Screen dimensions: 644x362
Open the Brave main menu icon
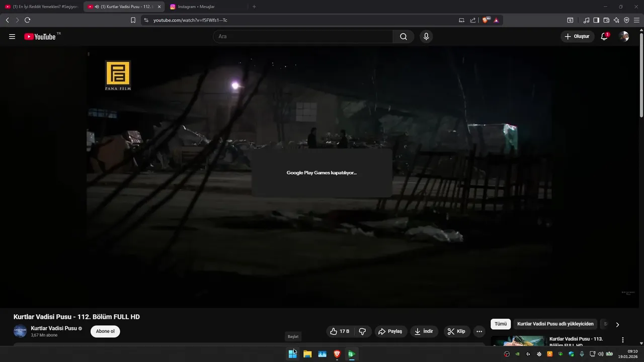[636, 20]
